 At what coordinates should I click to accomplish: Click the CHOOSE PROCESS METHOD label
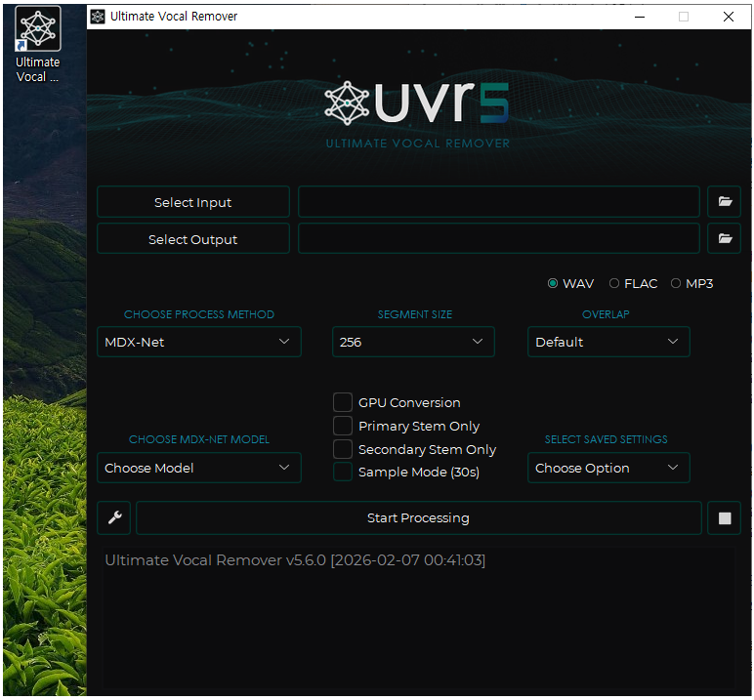coord(199,314)
